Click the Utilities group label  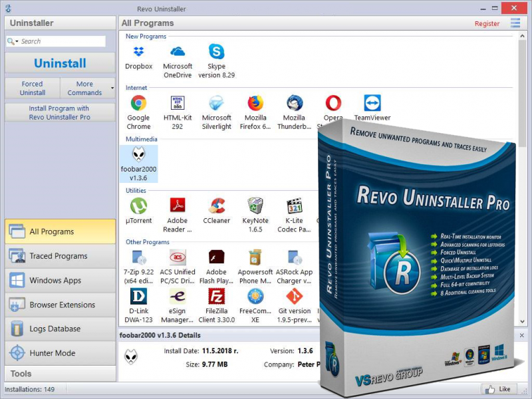[136, 190]
